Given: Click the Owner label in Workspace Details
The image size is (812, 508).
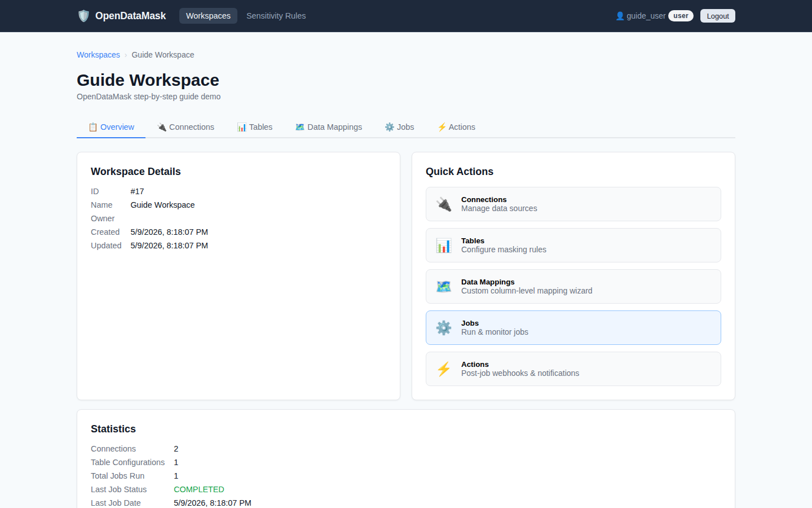Looking at the screenshot, I should (x=103, y=218).
